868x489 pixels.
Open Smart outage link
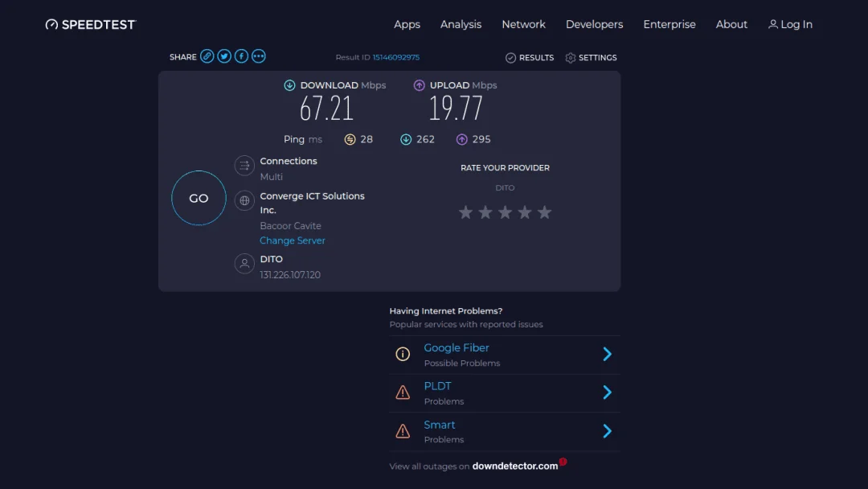click(x=440, y=425)
